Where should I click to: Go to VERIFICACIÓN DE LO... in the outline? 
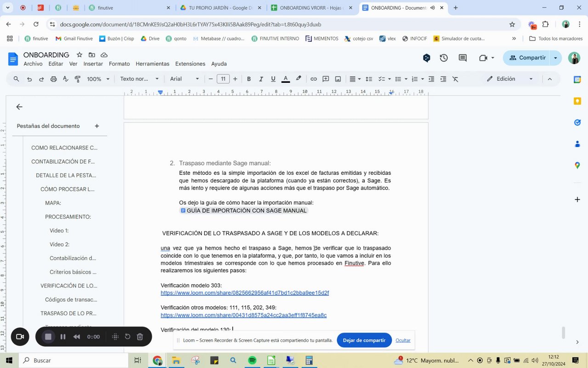coord(69,286)
